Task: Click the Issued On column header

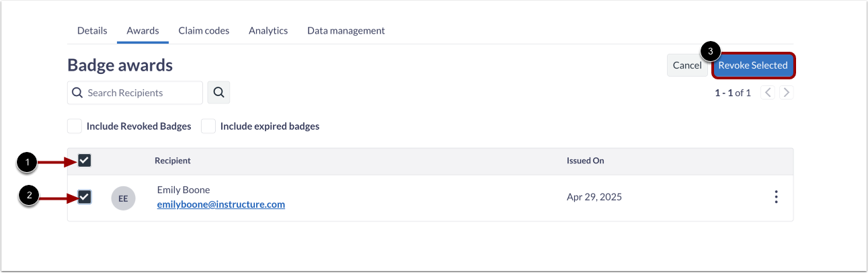Action: (585, 161)
